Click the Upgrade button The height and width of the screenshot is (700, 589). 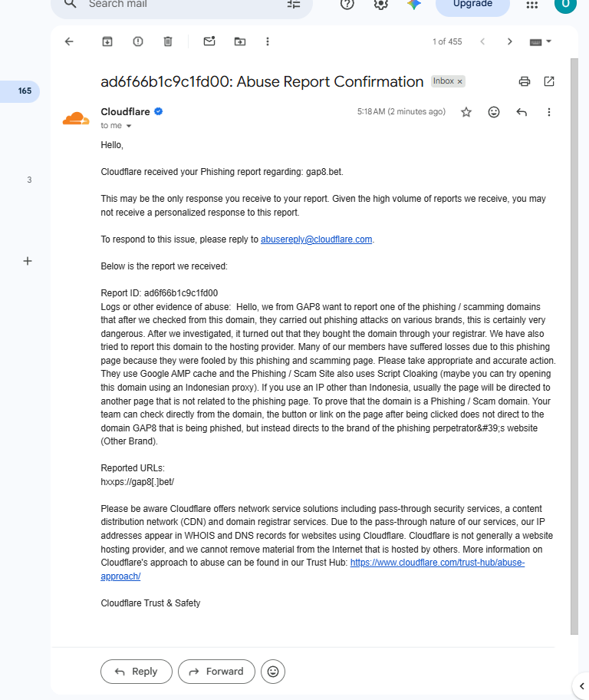click(x=472, y=4)
